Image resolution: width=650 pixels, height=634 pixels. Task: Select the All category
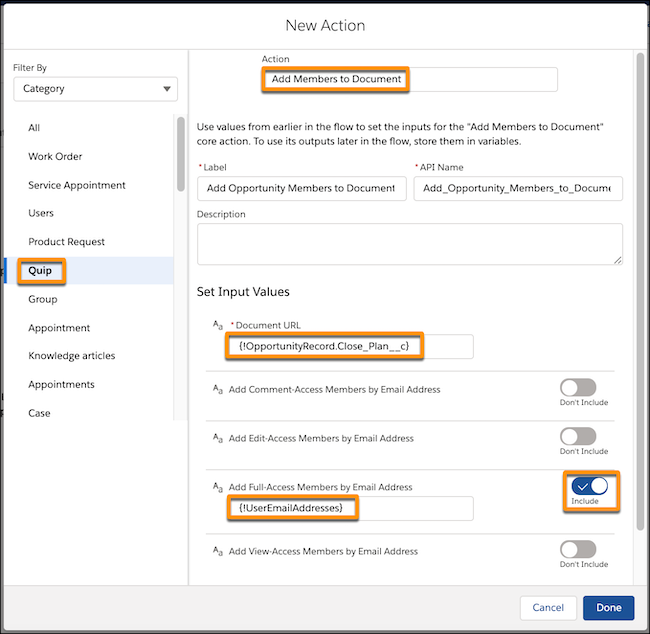click(x=34, y=128)
